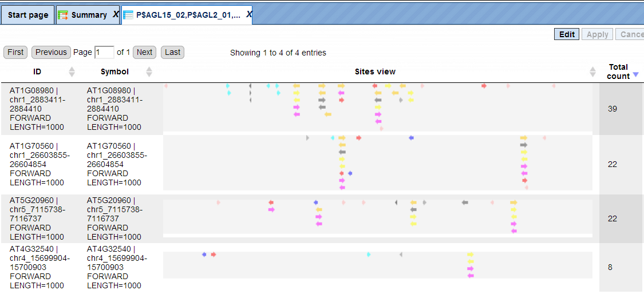Click total count 22 for AT1G70560
The width and height of the screenshot is (644, 294).
(x=613, y=164)
